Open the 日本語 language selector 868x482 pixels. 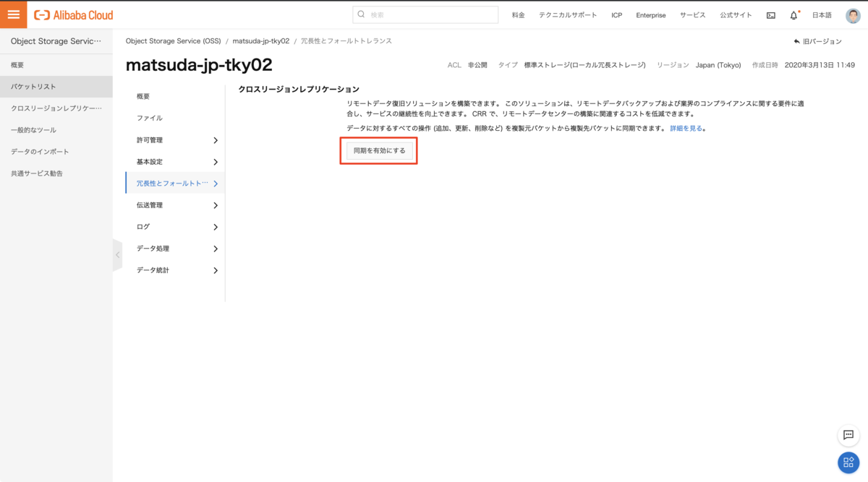pyautogui.click(x=822, y=15)
